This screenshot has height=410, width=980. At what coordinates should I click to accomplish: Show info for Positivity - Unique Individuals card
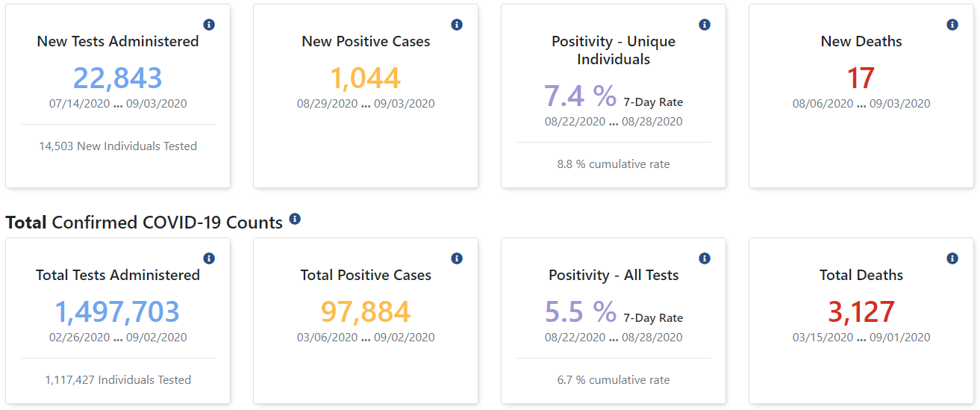click(x=705, y=25)
